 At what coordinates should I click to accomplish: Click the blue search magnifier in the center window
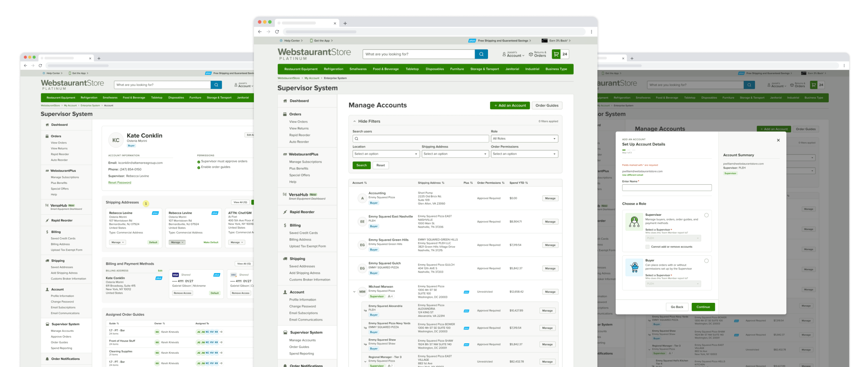click(x=481, y=54)
